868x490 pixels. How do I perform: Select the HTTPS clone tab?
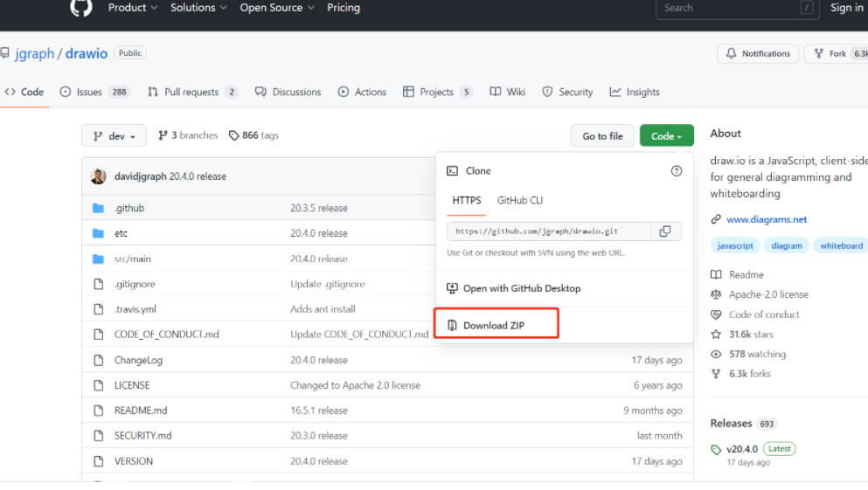(x=467, y=200)
